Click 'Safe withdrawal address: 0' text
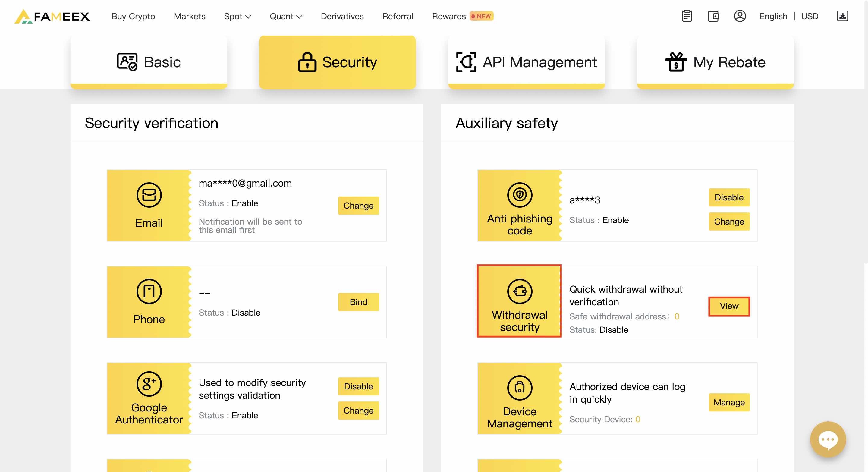This screenshot has height=472, width=868. (624, 316)
